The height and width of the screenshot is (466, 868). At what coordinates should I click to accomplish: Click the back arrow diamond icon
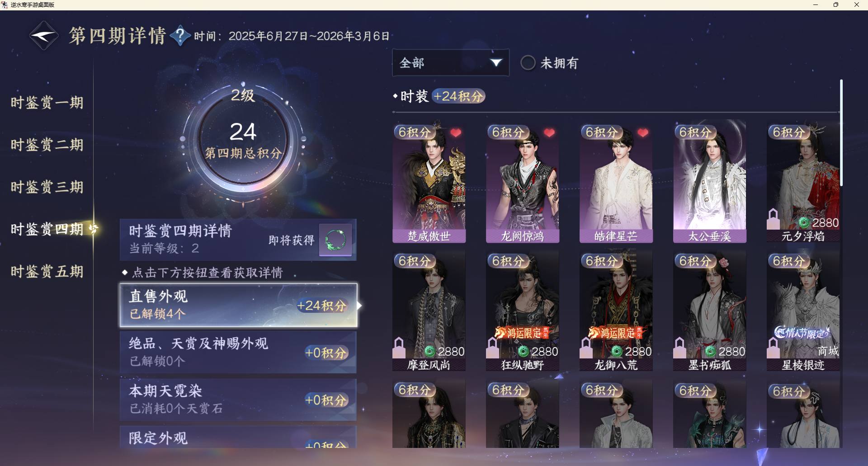point(44,36)
